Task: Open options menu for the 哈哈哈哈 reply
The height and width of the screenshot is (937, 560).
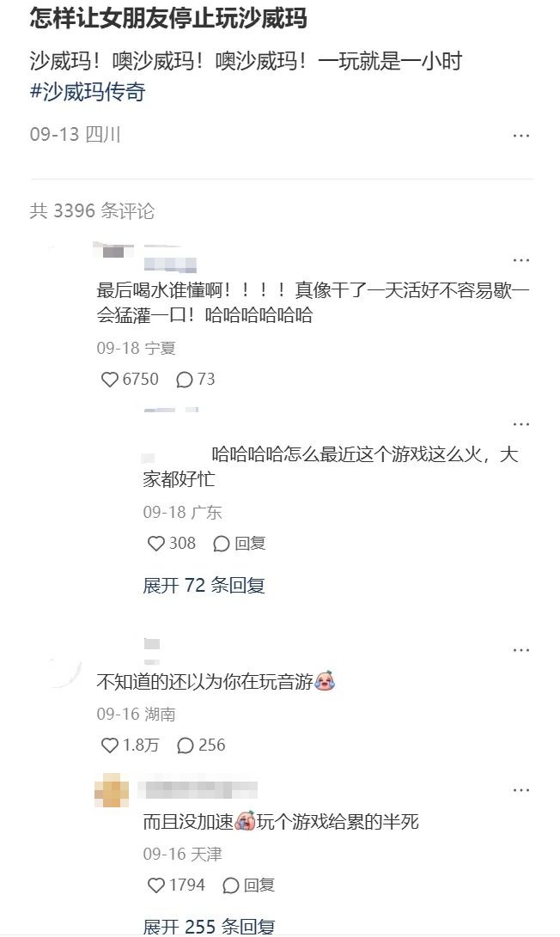Action: coord(521,424)
